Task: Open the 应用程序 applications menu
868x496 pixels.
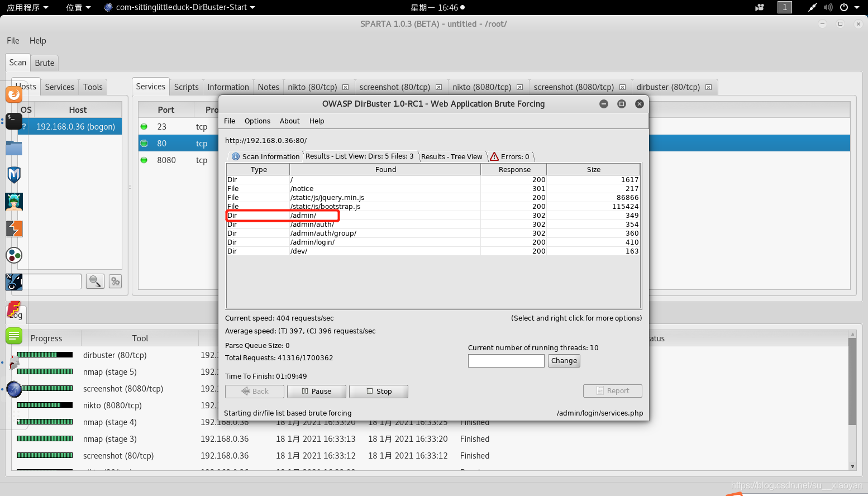Action: pos(27,7)
